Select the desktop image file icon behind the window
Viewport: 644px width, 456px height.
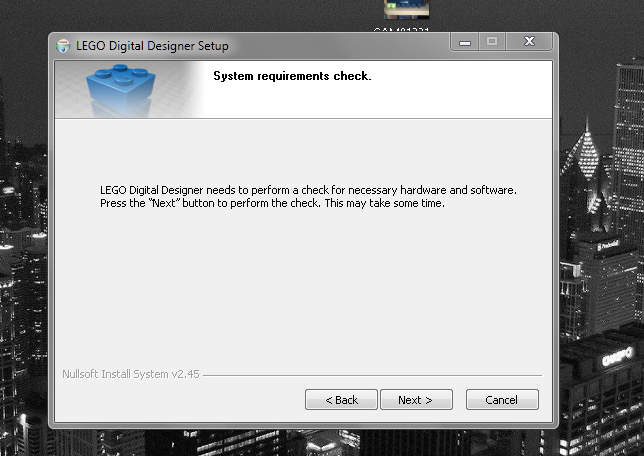[406, 10]
